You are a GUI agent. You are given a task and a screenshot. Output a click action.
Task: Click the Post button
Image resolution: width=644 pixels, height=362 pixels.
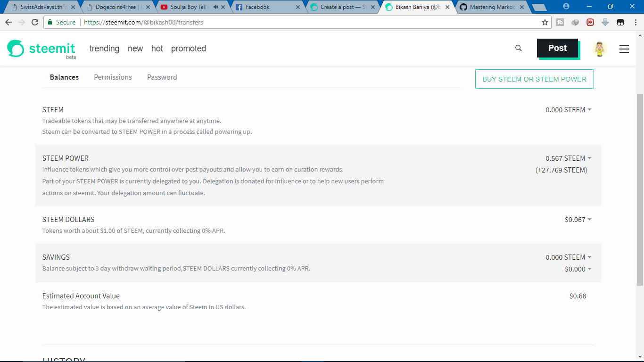pos(558,48)
